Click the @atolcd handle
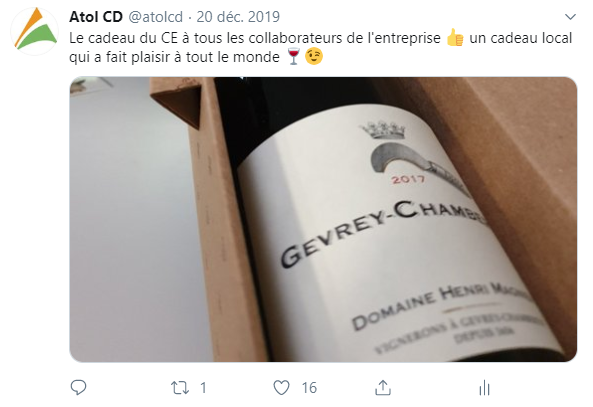The image size is (593, 407). pyautogui.click(x=155, y=17)
